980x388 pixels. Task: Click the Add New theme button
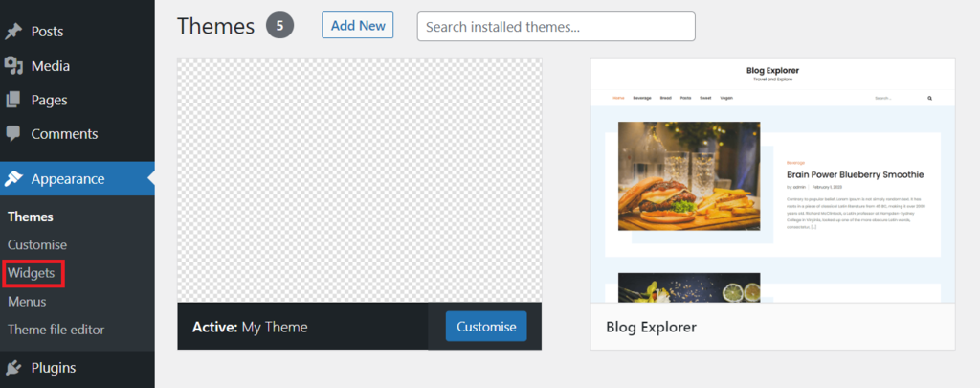click(358, 26)
